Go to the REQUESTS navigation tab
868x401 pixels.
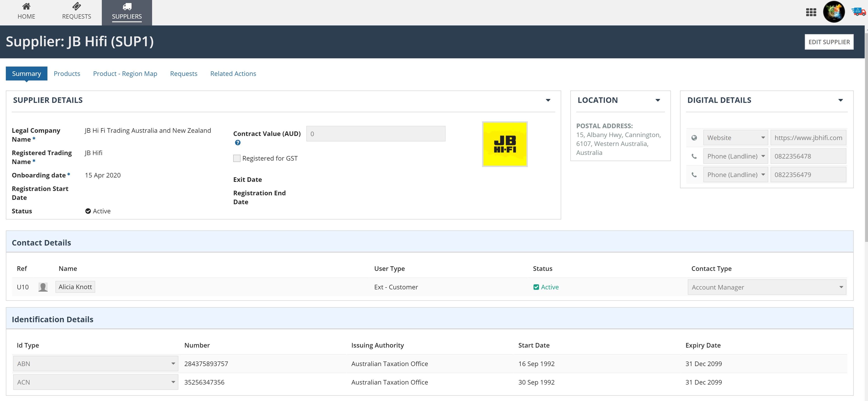pos(76,12)
